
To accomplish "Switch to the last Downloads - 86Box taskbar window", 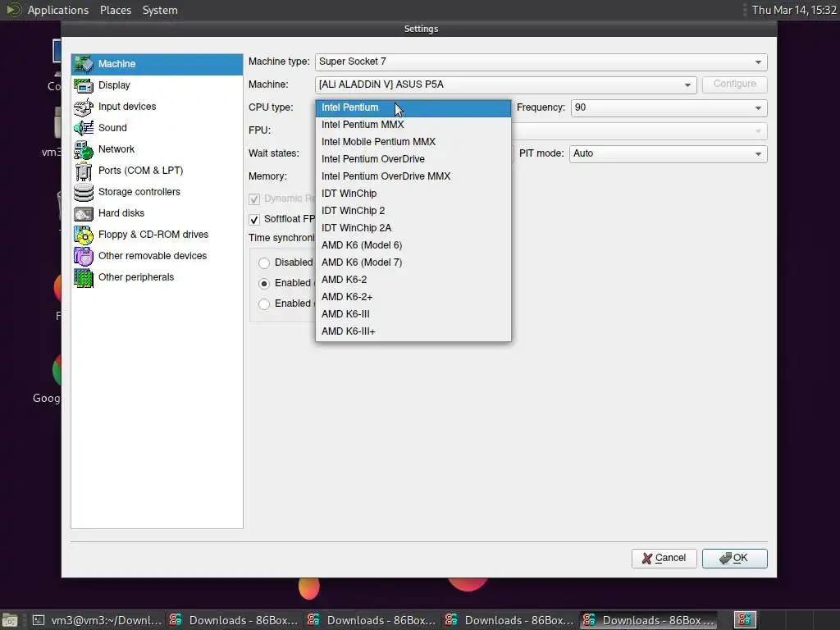I will pyautogui.click(x=648, y=620).
